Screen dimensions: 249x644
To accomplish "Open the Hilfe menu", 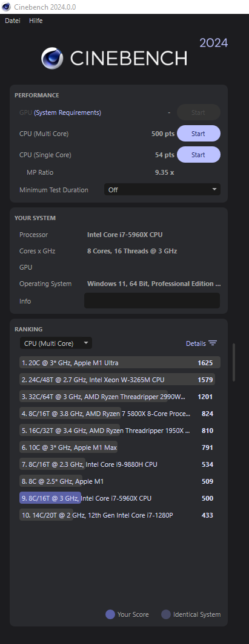I will (36, 21).
